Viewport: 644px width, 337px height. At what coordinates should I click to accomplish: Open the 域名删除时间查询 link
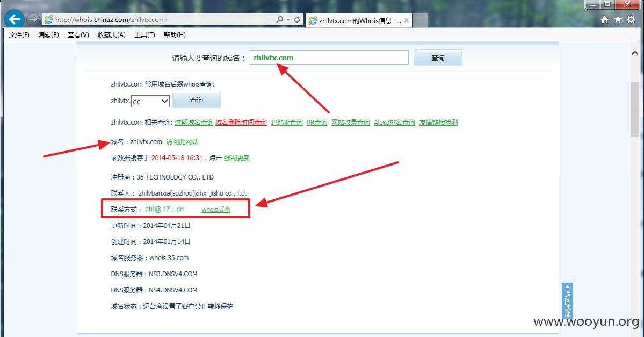pos(241,123)
